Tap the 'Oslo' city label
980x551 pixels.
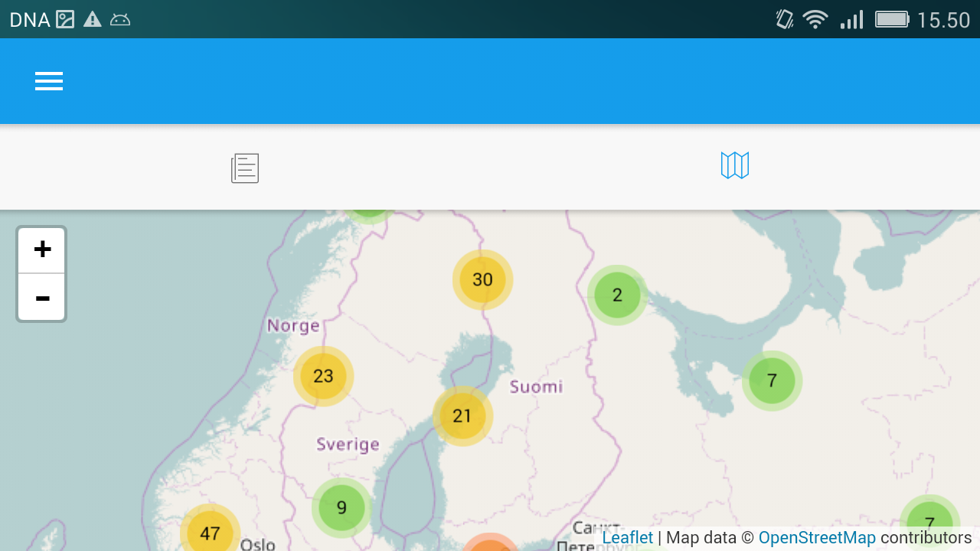click(257, 544)
